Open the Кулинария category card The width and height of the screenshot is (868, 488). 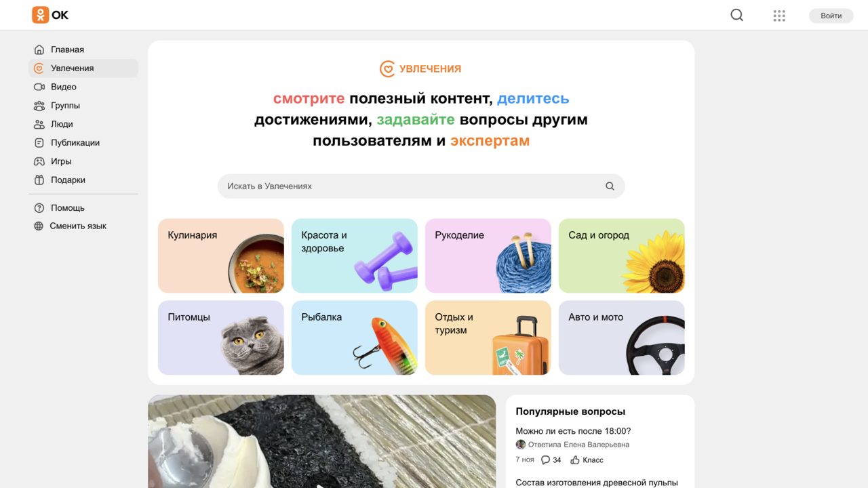coord(221,256)
